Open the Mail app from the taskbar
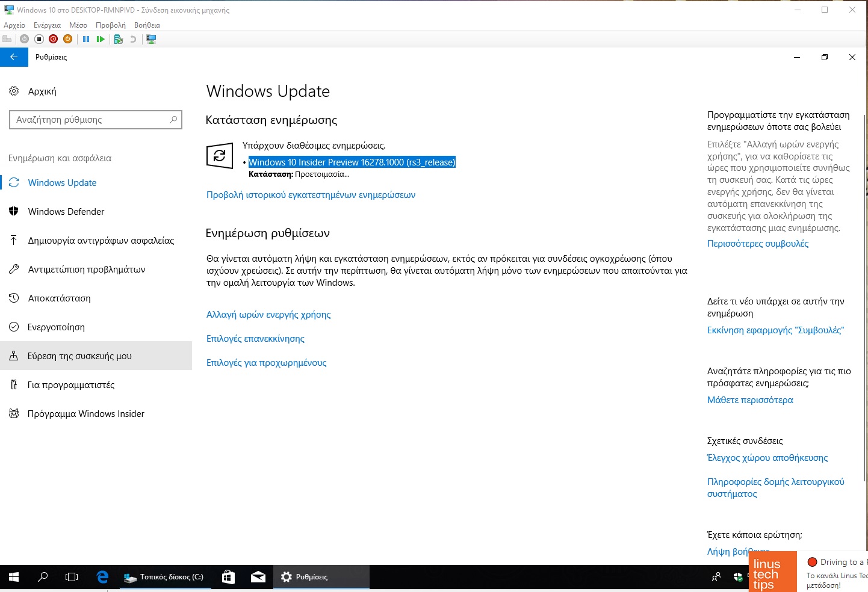The image size is (868, 592). [x=258, y=577]
